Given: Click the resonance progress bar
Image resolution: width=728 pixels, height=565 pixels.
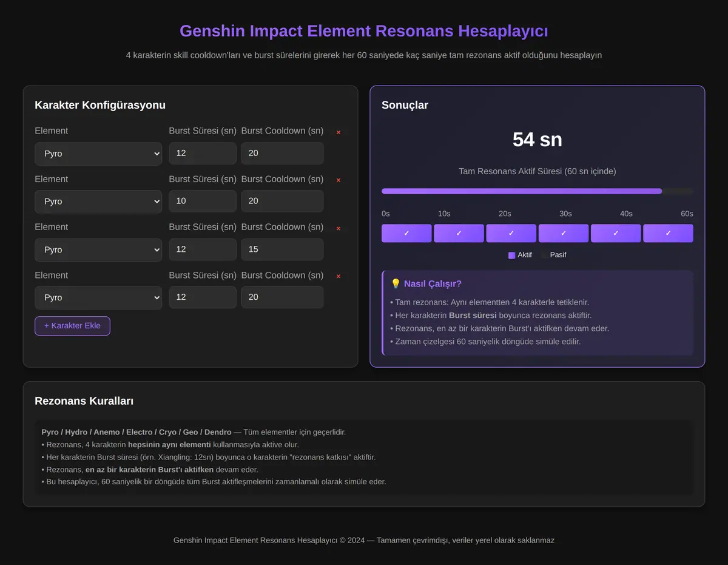Looking at the screenshot, I should click(x=538, y=191).
